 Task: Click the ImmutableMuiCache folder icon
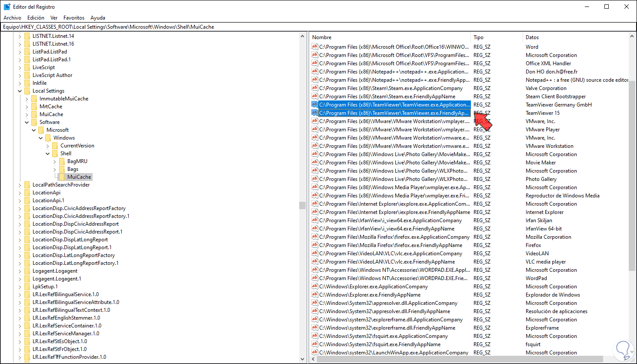[x=34, y=99]
